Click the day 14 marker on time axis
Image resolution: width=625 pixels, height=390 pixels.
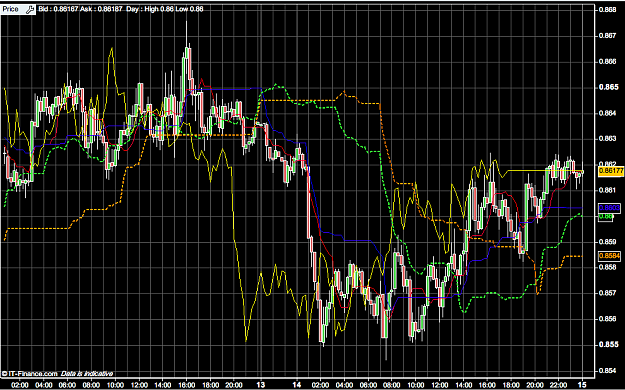(x=297, y=385)
